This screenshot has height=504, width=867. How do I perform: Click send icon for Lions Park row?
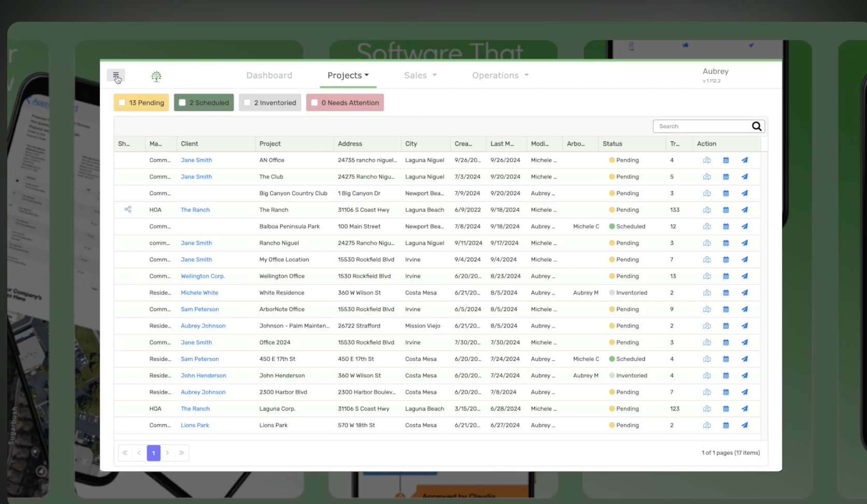pos(745,425)
